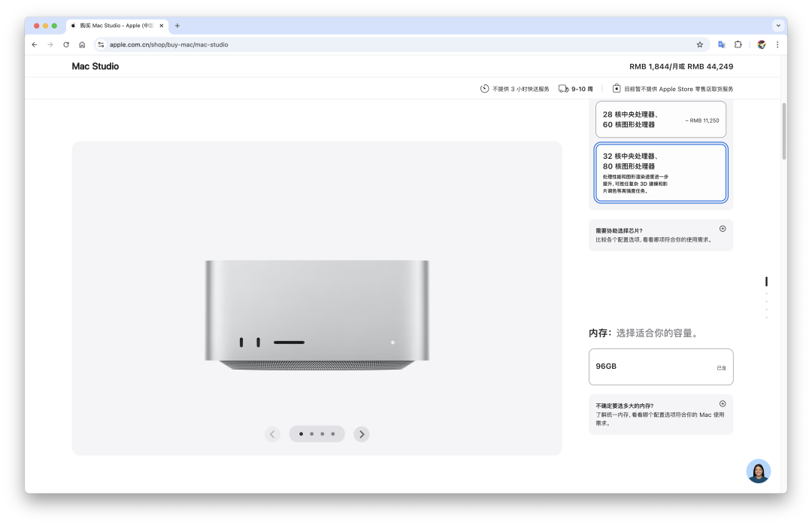Select the 28-core CPU, 60-core GPU option
812x526 pixels.
661,119
